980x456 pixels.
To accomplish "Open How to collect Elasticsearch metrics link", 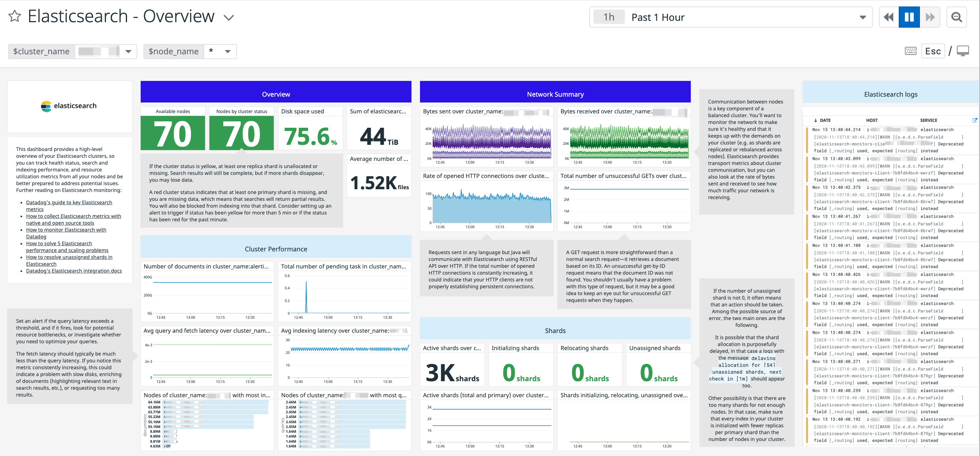I will tap(73, 220).
